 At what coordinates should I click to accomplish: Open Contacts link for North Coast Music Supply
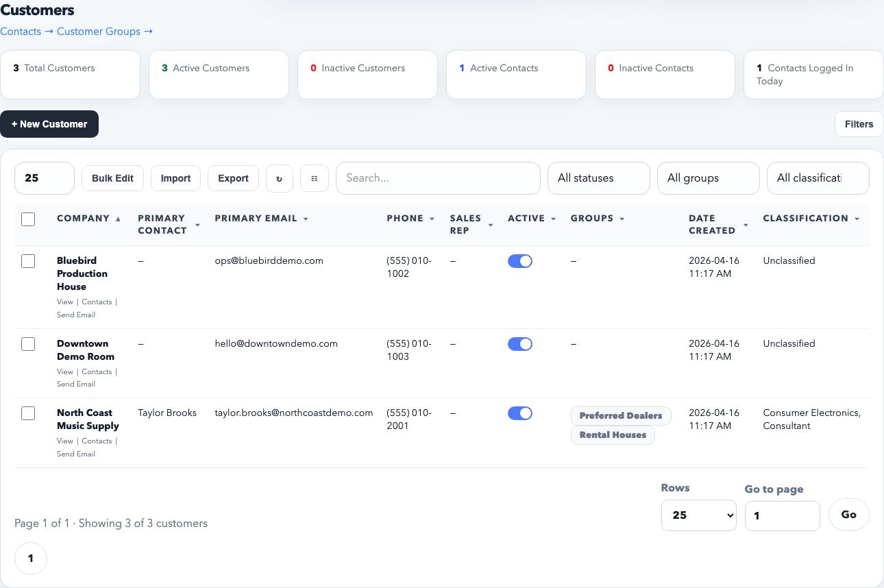click(97, 441)
